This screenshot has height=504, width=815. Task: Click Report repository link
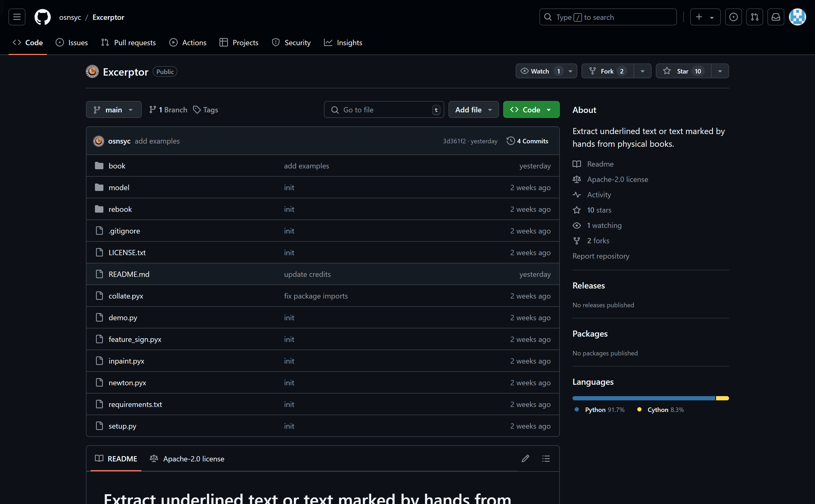[x=601, y=256]
